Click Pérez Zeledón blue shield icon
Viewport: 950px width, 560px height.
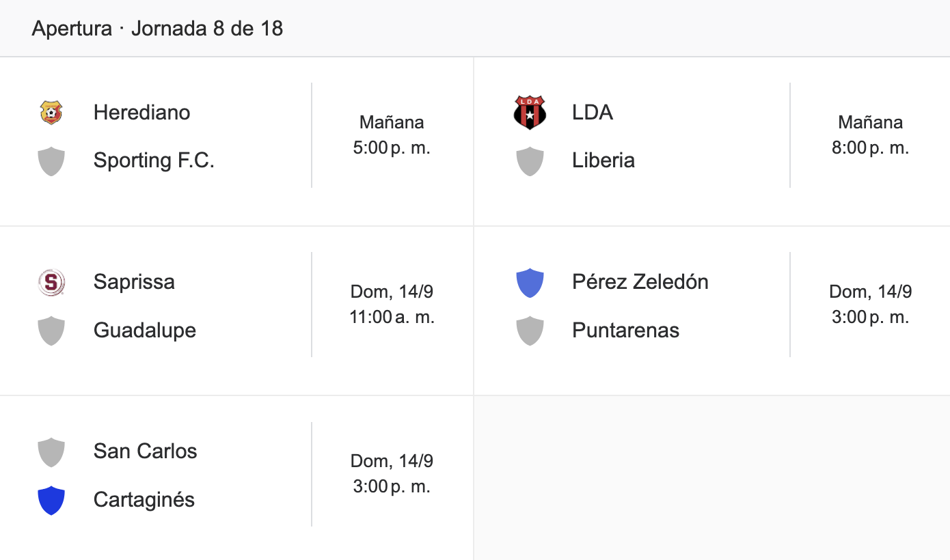click(x=530, y=283)
